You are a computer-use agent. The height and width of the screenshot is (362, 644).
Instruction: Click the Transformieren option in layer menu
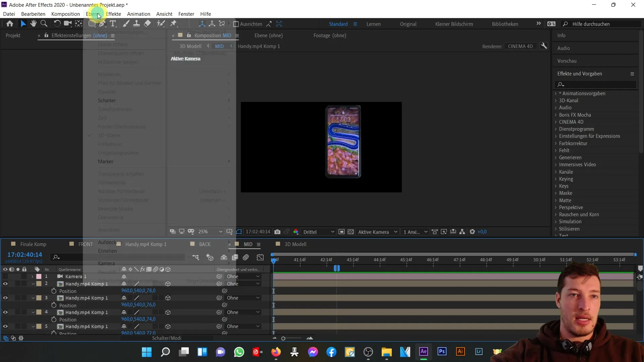coord(115,109)
